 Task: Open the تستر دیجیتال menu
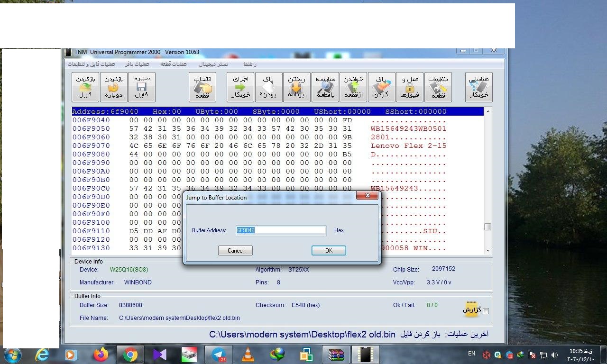pos(213,64)
